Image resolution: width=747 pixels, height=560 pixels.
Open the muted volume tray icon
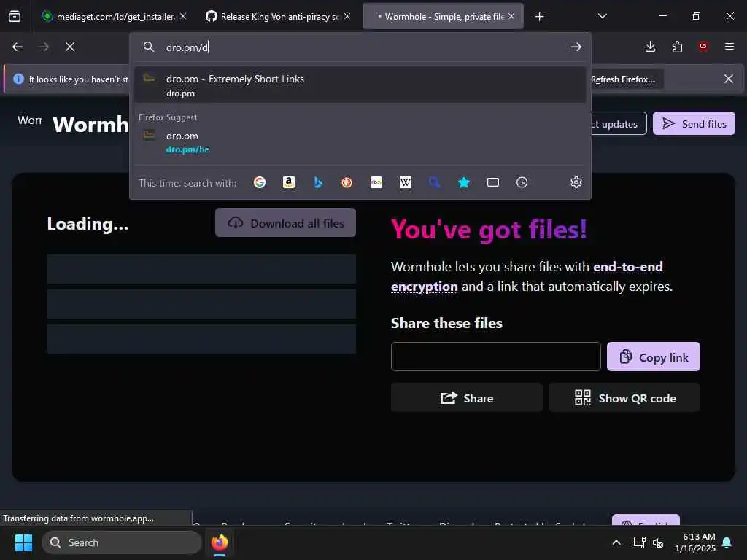(658, 542)
